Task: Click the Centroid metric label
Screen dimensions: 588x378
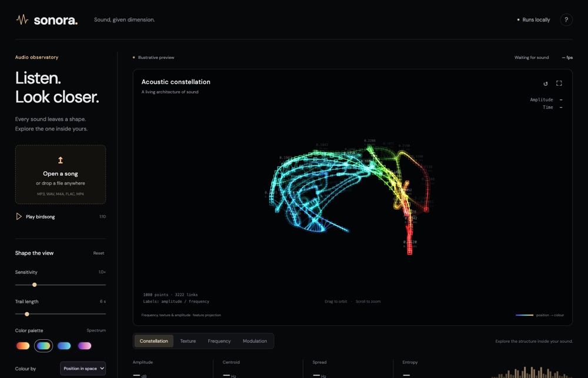Action: pos(231,362)
